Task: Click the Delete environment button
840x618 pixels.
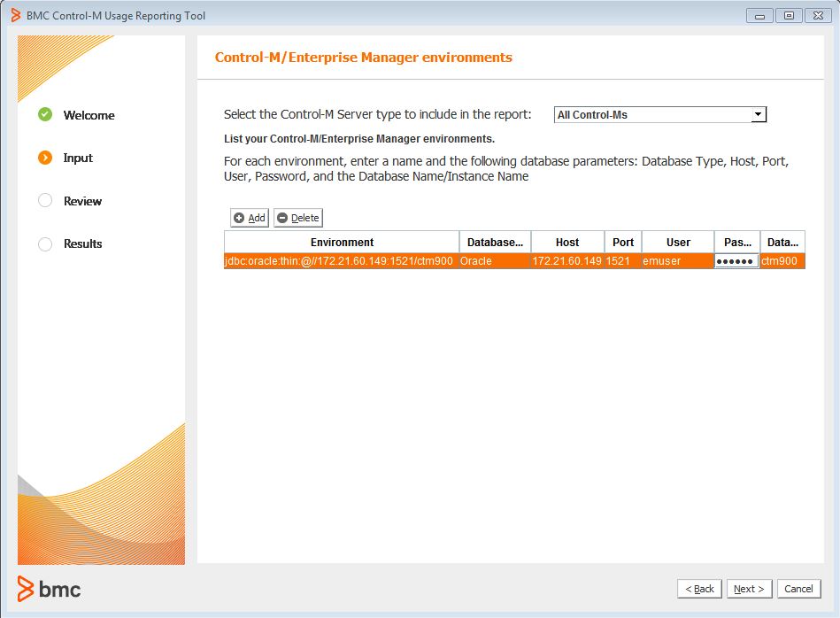Action: point(298,218)
